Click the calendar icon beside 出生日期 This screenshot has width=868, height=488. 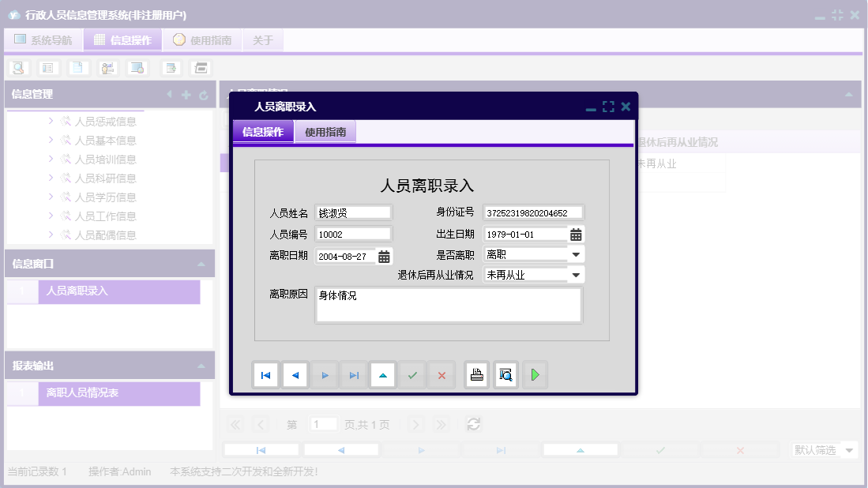[x=577, y=233]
